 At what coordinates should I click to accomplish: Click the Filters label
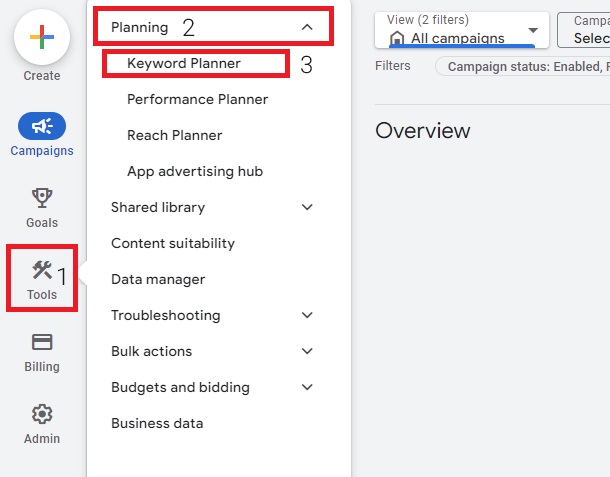[x=393, y=66]
